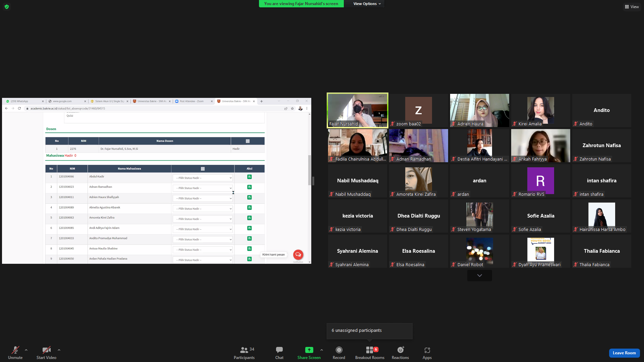Click the browser address bar URL
This screenshot has width=644, height=362.
point(68,109)
